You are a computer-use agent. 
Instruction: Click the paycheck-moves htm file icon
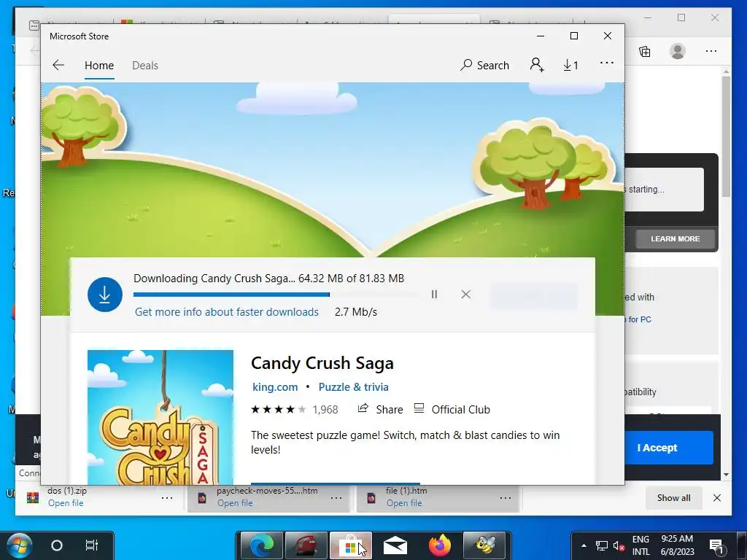[x=202, y=498]
